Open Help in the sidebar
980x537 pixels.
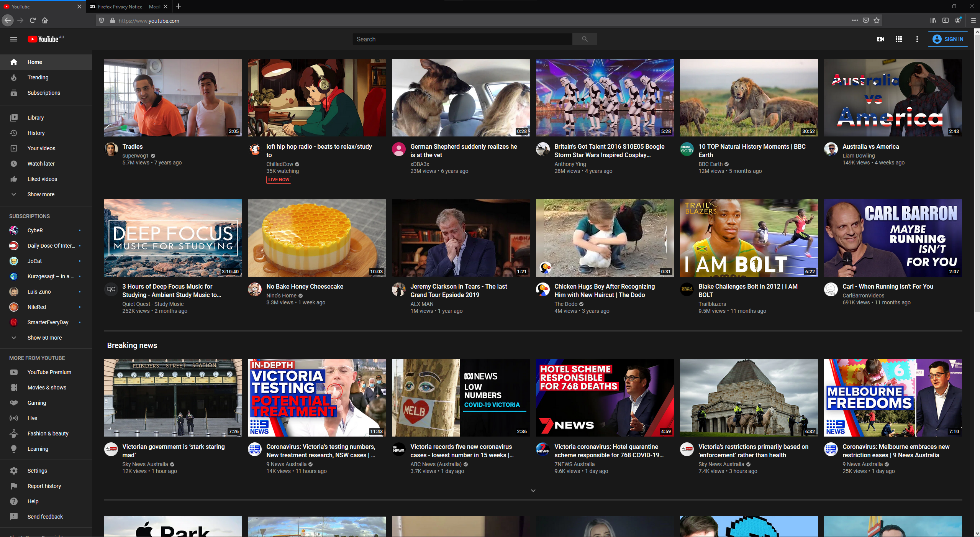46,501
